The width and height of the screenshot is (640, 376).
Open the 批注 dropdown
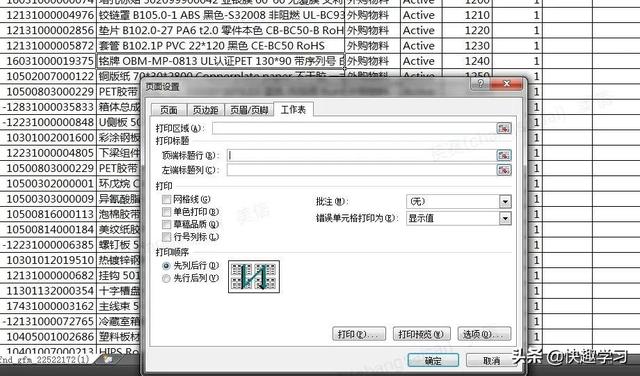click(x=505, y=201)
